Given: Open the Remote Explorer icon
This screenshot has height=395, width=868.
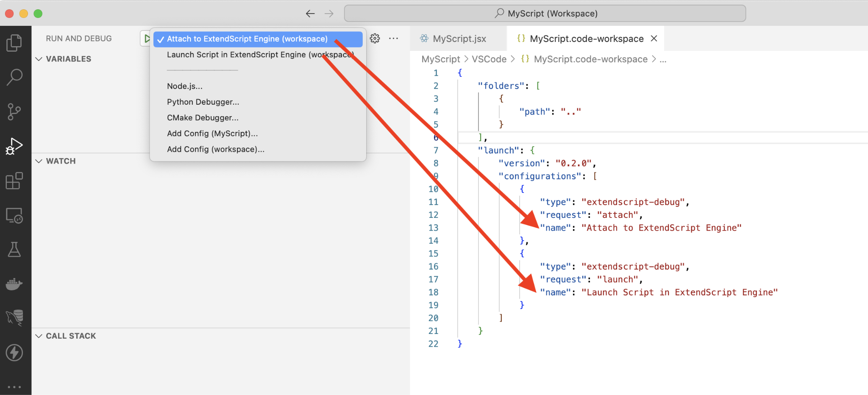Looking at the screenshot, I should 14,216.
